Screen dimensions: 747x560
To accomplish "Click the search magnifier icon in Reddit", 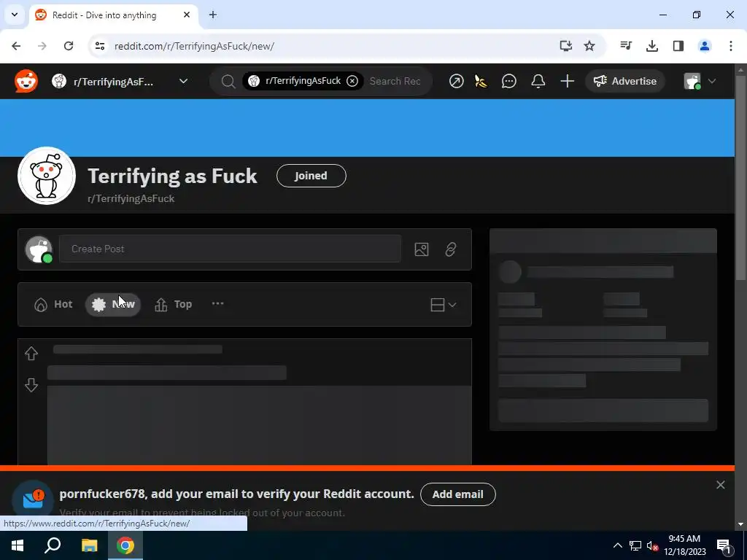I will coord(228,82).
